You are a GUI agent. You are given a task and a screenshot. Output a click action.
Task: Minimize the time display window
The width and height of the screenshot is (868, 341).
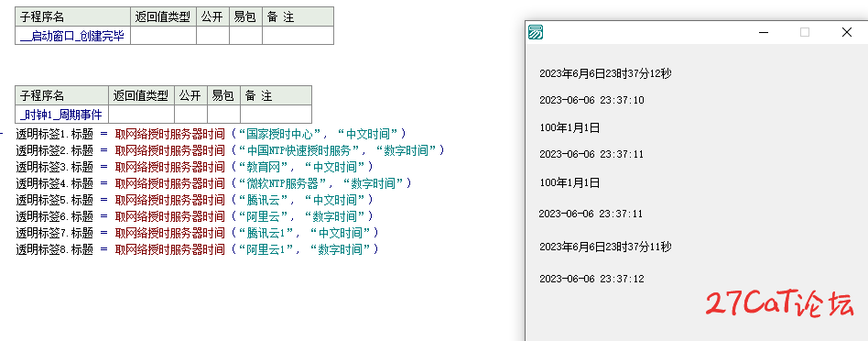[764, 32]
